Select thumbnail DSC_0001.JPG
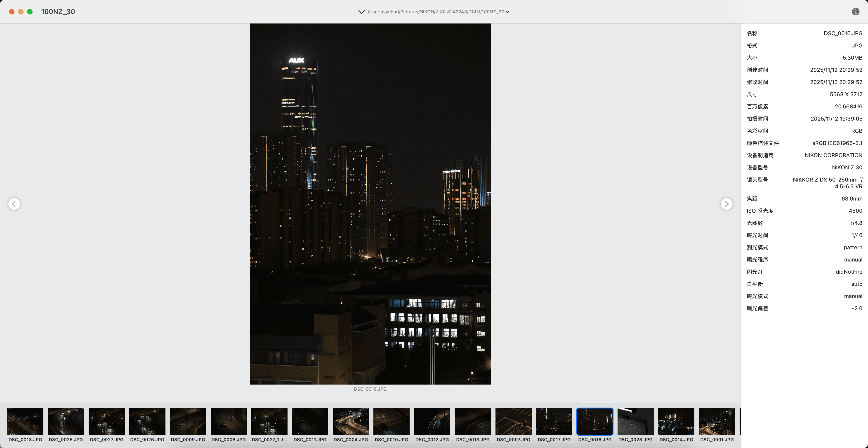Viewport: 868px width, 448px height. pos(717,421)
